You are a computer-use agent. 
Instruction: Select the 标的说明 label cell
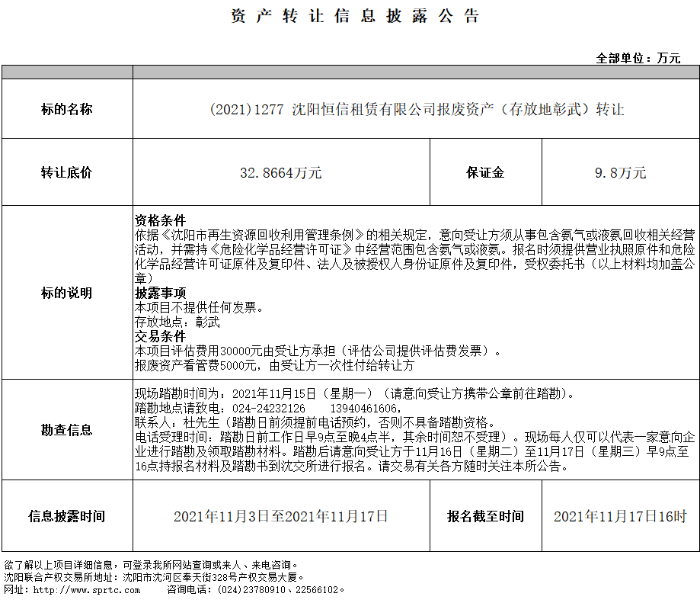coord(67,293)
